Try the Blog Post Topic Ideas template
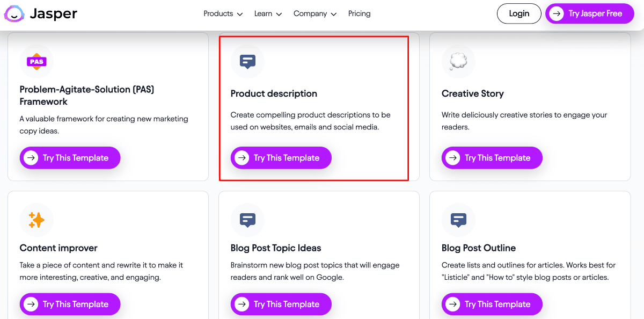 tap(281, 304)
